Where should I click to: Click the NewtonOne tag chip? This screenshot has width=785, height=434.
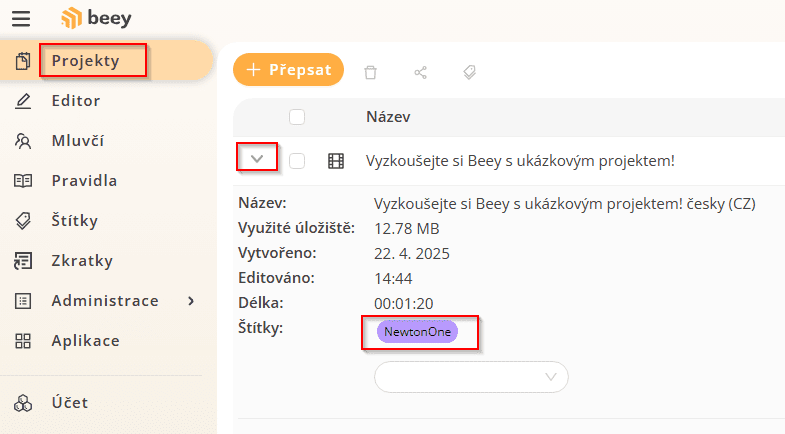pos(418,332)
